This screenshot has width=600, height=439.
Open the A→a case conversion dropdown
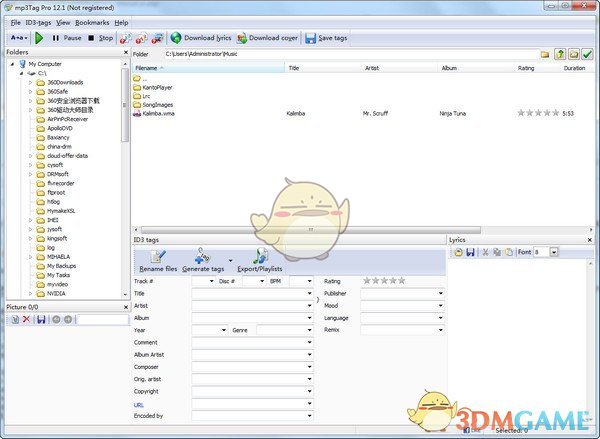click(19, 38)
